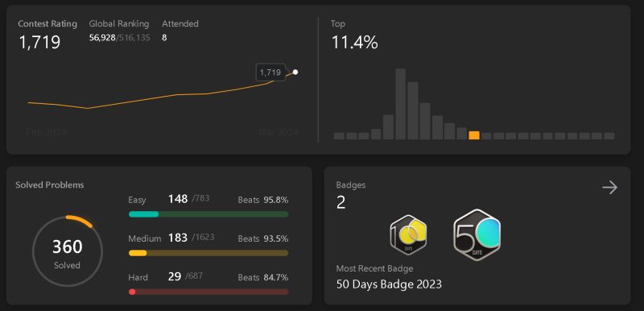Click the Contest Rating heading
The width and height of the screenshot is (644, 311).
(x=47, y=24)
